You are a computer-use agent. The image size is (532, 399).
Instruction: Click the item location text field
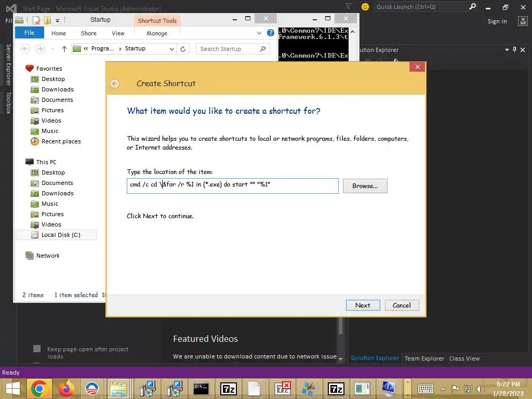[x=232, y=186]
